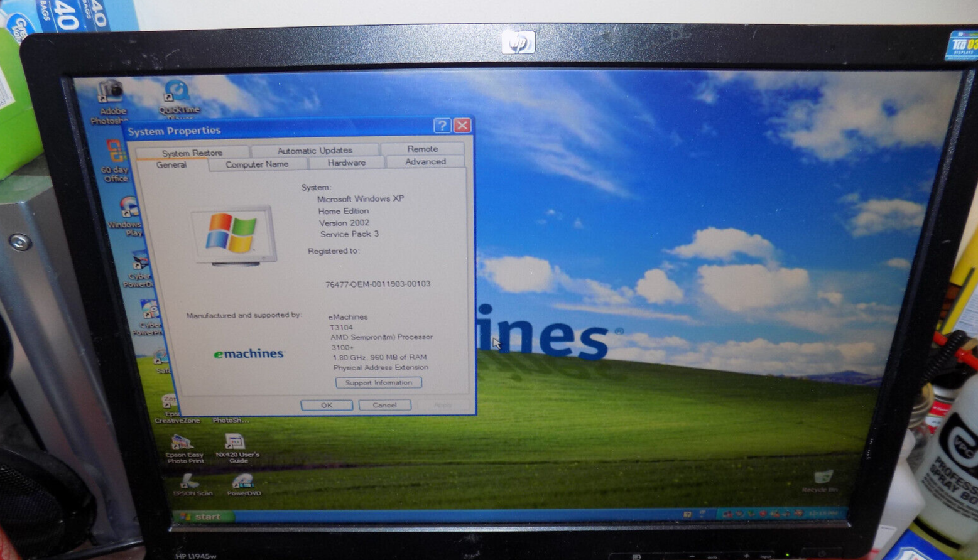Select the General tab

click(x=171, y=165)
